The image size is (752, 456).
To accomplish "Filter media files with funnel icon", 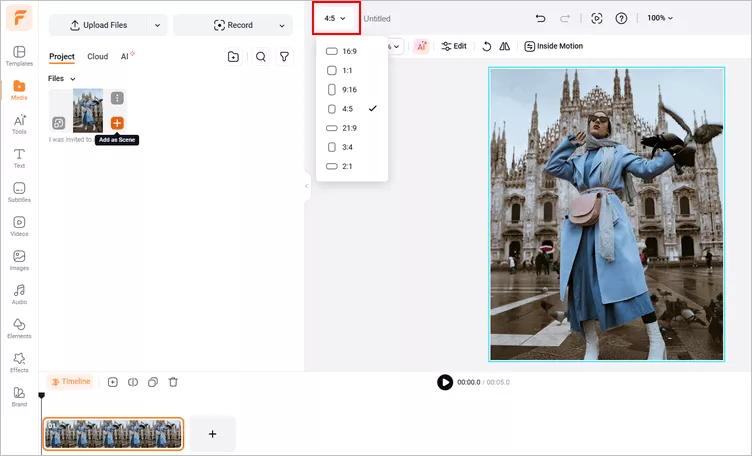I will [284, 57].
